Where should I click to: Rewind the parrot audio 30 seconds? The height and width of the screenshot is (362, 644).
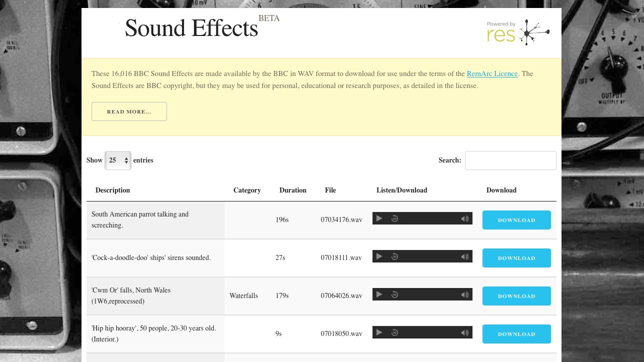[x=394, y=218]
